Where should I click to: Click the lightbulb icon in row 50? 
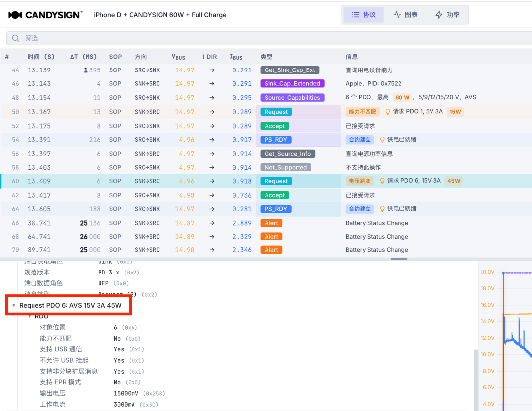[388, 112]
